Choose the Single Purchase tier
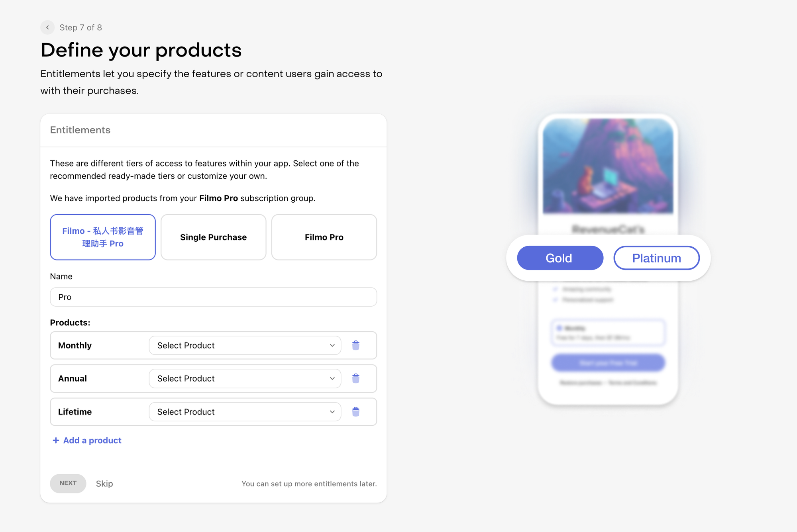 pos(213,237)
